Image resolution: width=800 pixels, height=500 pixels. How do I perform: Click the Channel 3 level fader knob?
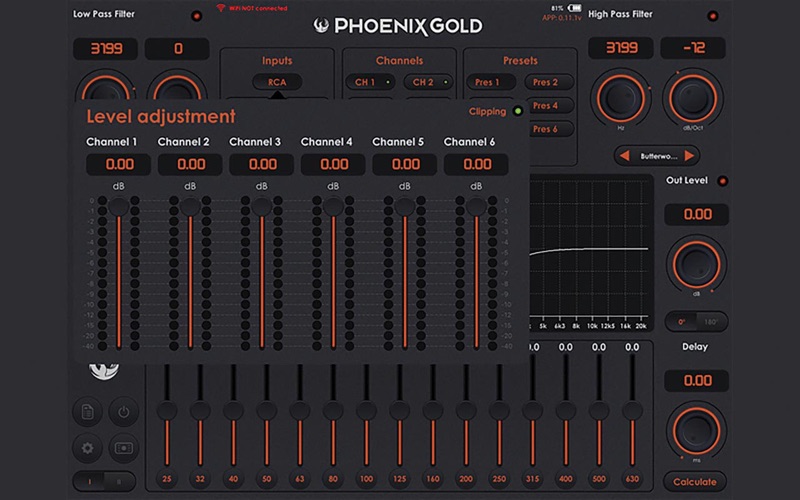point(261,206)
